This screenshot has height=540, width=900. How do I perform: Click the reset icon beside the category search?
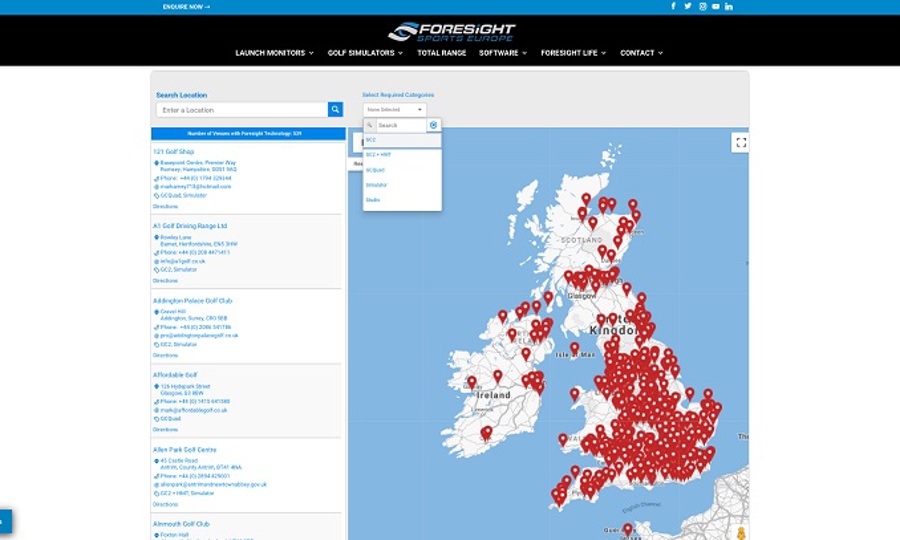click(433, 125)
